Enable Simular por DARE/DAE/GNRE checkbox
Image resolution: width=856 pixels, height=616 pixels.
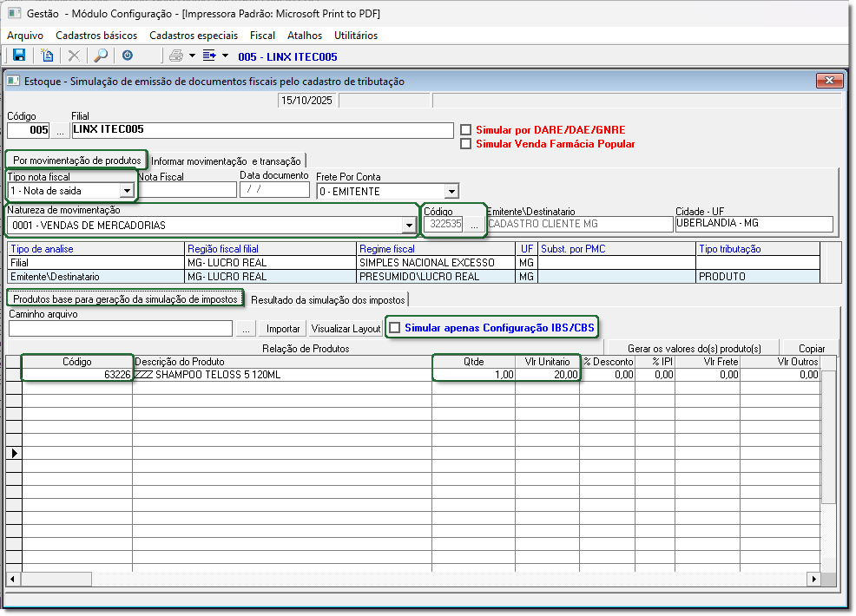(x=465, y=130)
